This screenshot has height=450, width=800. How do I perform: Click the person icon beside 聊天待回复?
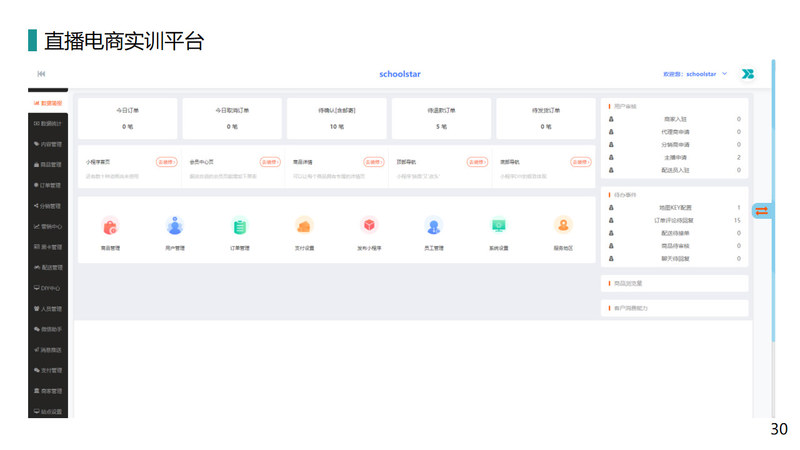point(611,259)
